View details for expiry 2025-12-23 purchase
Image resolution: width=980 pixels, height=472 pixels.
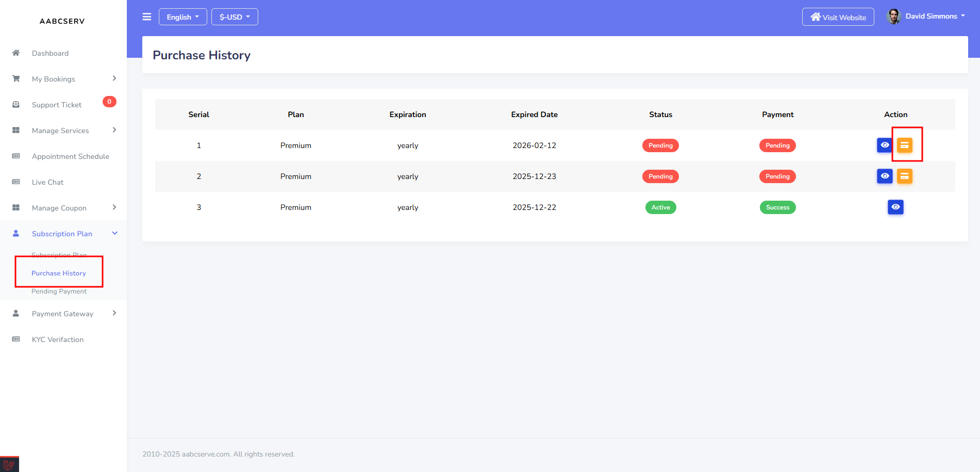(885, 176)
